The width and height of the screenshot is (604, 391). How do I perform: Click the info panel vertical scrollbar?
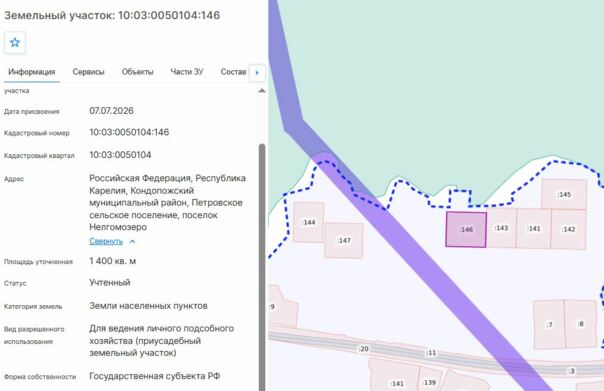[262, 267]
